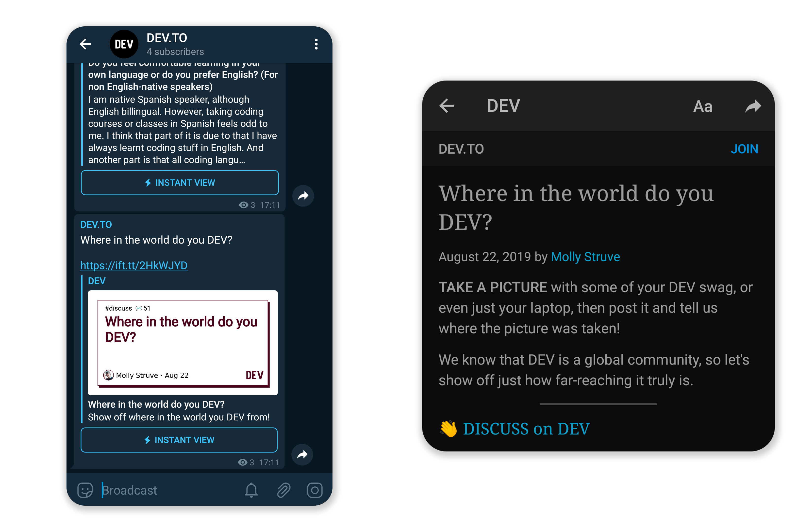
Task: Select the 'August 22, 2019' date text
Action: click(484, 257)
